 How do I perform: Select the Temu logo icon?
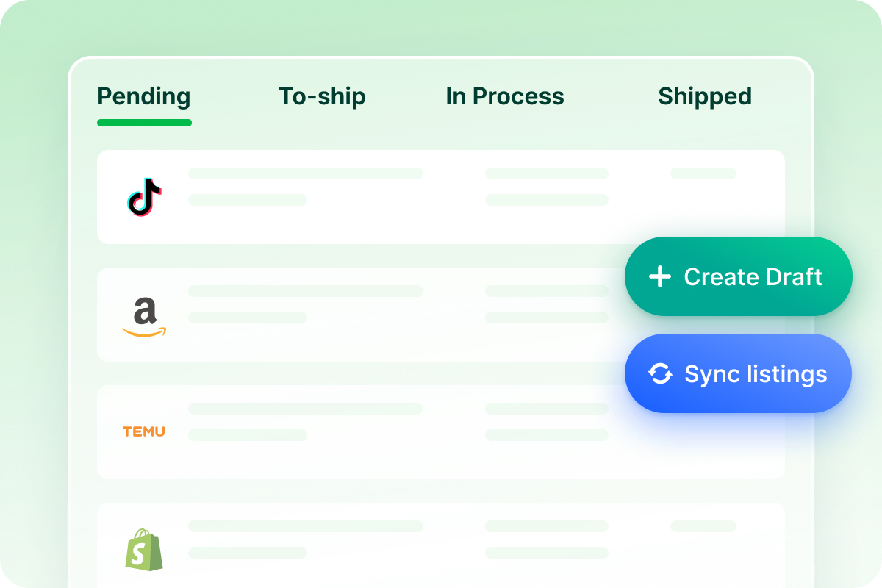pos(144,431)
